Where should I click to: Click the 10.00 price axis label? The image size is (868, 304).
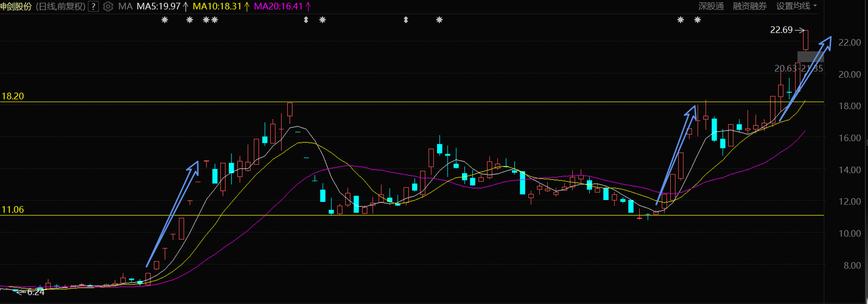[x=849, y=233]
